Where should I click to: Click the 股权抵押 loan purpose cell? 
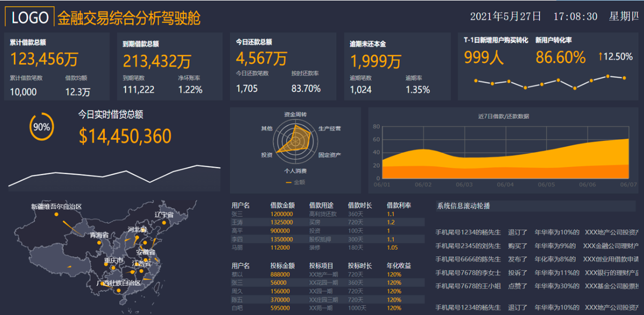pyautogui.click(x=320, y=239)
